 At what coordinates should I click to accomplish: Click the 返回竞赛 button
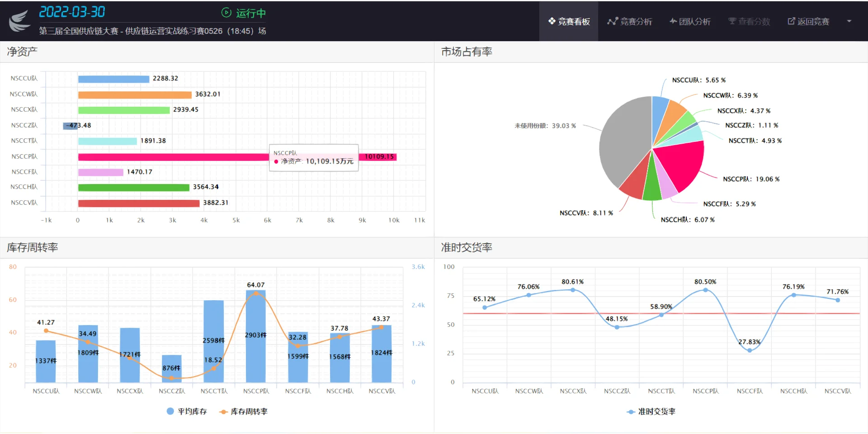click(809, 21)
